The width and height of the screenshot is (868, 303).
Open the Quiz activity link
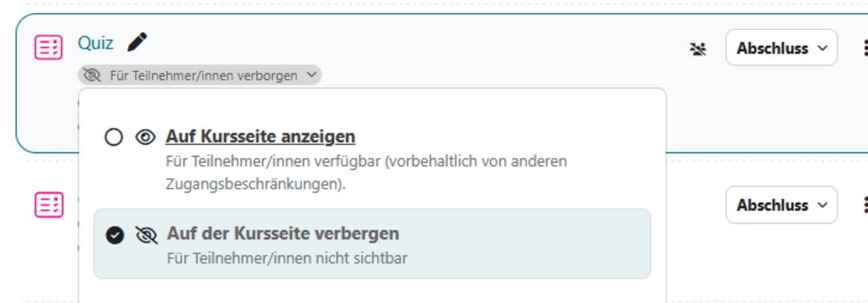pyautogui.click(x=95, y=43)
